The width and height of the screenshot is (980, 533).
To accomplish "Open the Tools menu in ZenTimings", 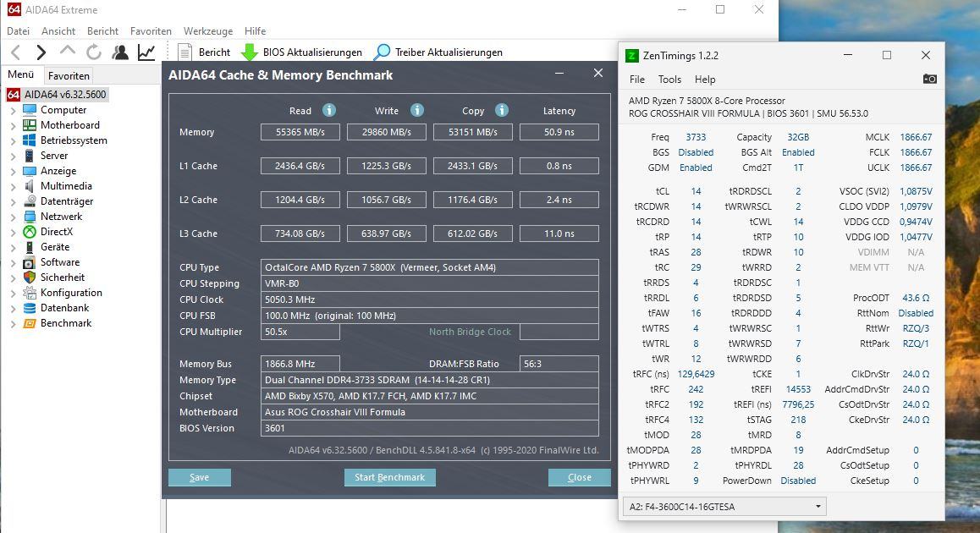I will click(x=669, y=80).
